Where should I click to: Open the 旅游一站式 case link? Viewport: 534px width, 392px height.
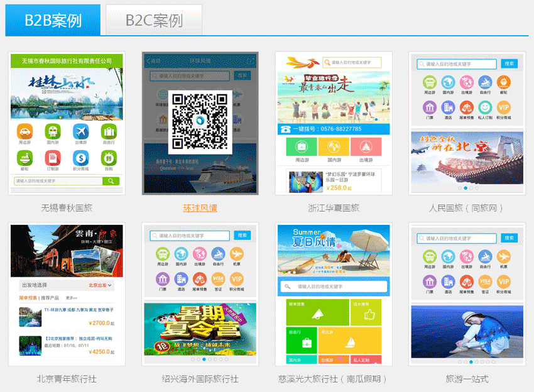(467, 379)
